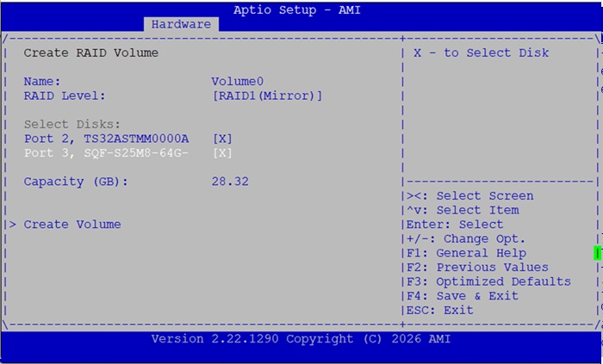Click the Version 2.22.1290 copyright footer
603x364 pixels.
(x=301, y=339)
